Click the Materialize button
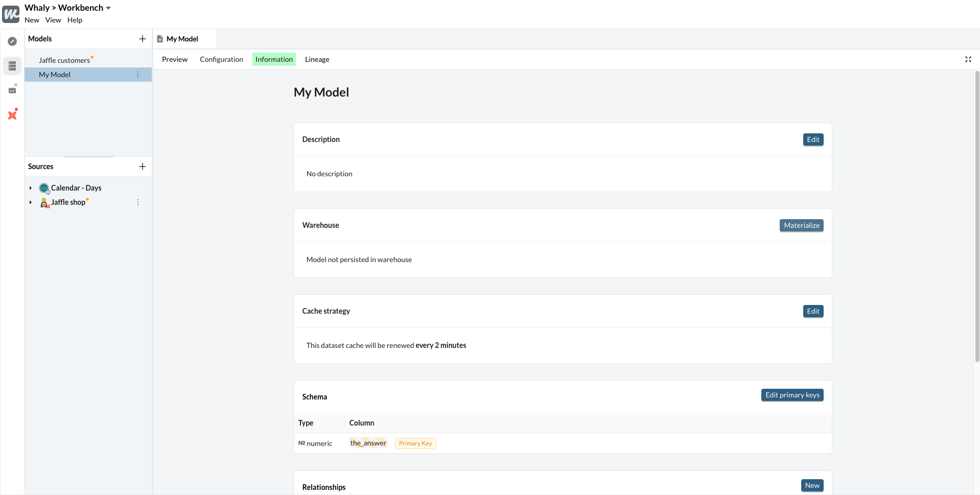Screen dimensions: 980x495 coord(801,225)
